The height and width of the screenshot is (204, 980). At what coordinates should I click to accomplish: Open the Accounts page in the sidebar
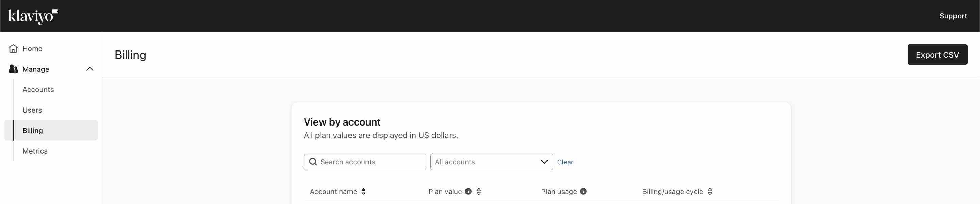38,90
